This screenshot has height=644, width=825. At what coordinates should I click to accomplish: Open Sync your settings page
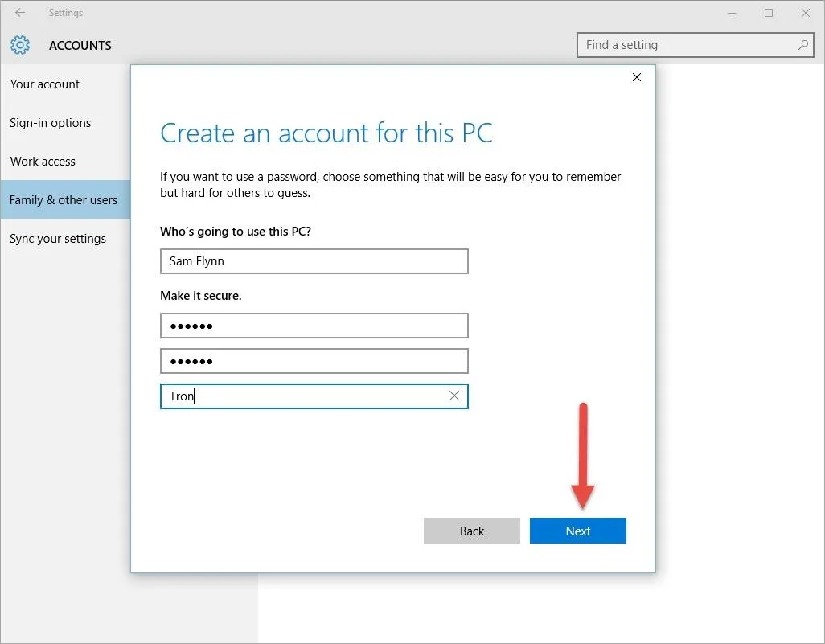pyautogui.click(x=58, y=239)
